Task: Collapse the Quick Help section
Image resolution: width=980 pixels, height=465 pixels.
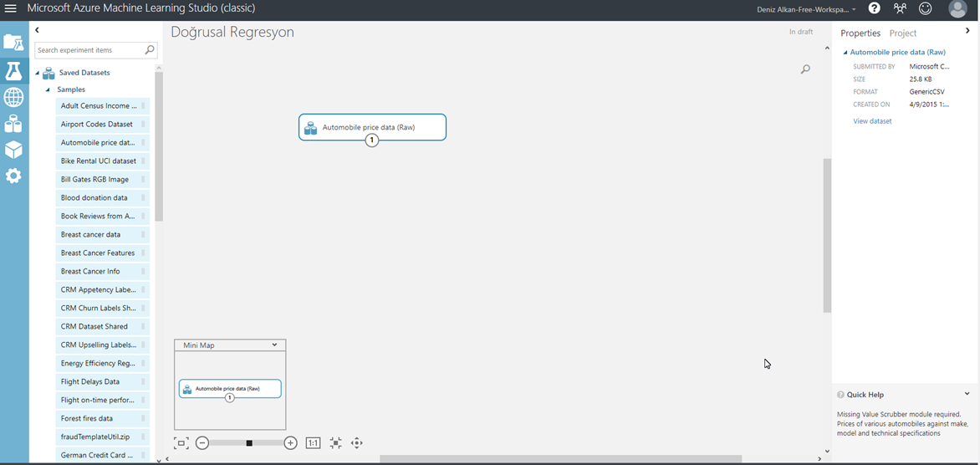Action: coord(967,394)
